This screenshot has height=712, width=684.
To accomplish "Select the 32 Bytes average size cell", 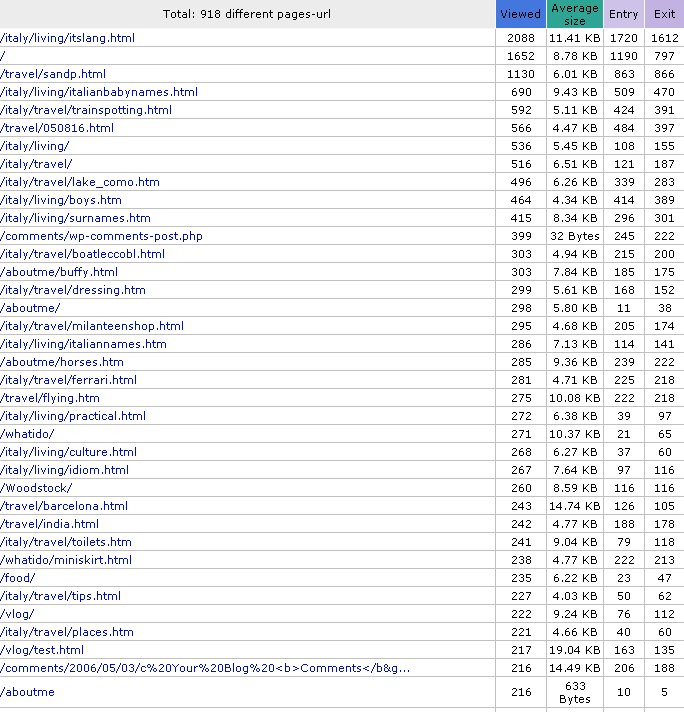I will pos(575,236).
